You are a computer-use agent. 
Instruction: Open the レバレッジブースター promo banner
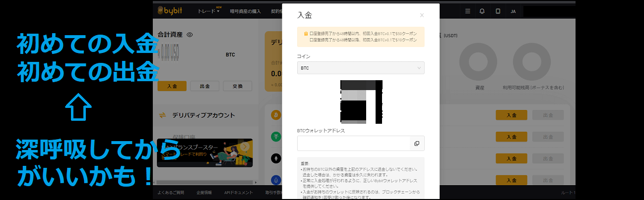point(204,153)
